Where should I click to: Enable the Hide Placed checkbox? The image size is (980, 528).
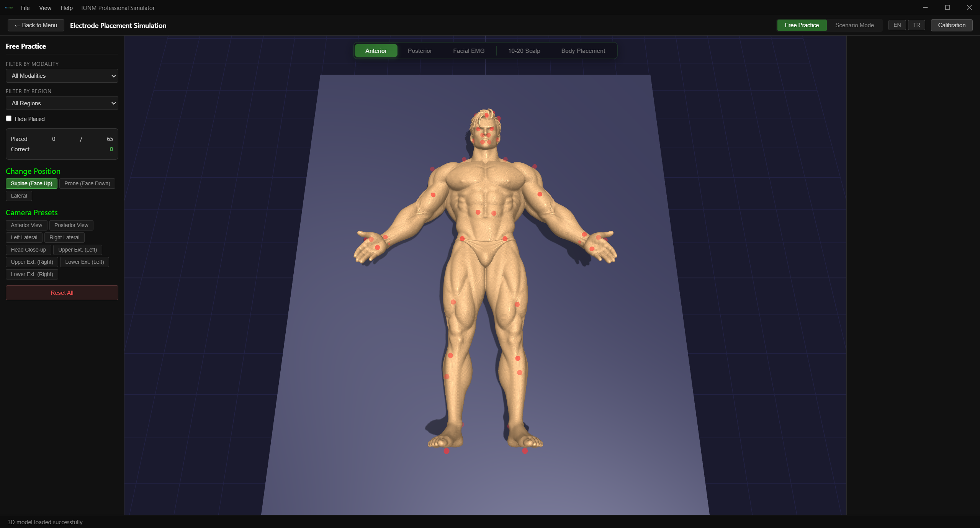coord(8,118)
